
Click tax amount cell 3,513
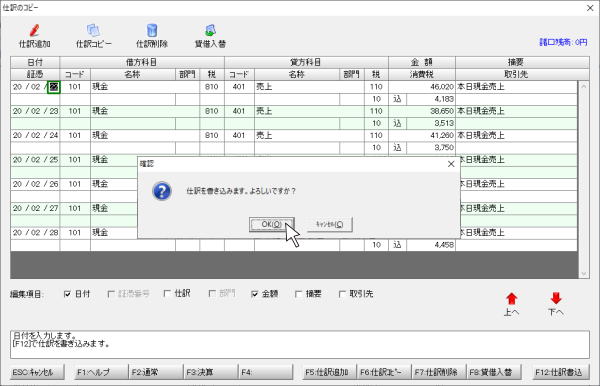[430, 123]
